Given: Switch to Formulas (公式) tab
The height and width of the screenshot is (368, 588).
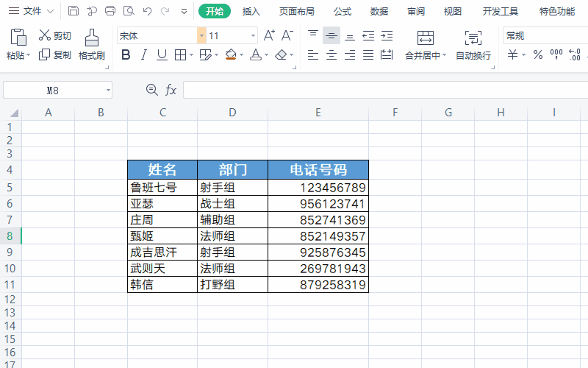Looking at the screenshot, I should pos(343,12).
